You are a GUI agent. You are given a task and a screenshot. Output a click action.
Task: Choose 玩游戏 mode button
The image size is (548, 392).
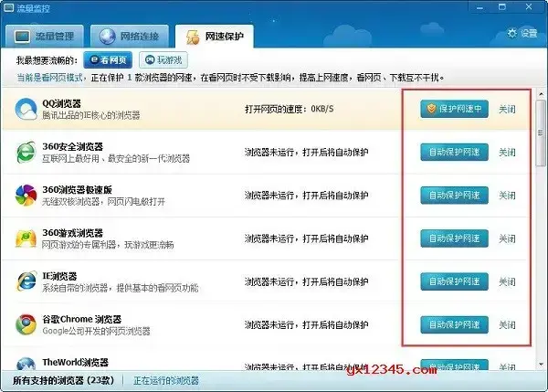[163, 59]
